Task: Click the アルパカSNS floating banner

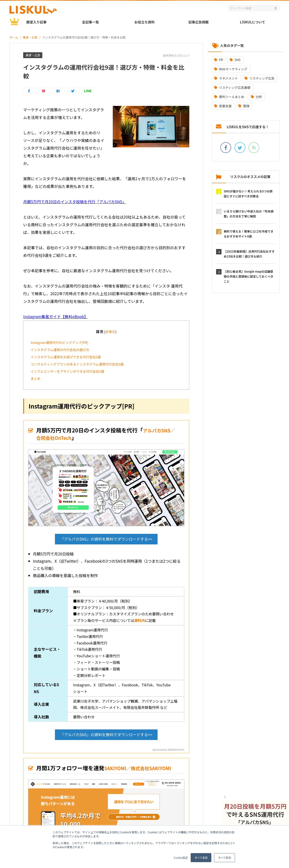Action: pos(255,814)
